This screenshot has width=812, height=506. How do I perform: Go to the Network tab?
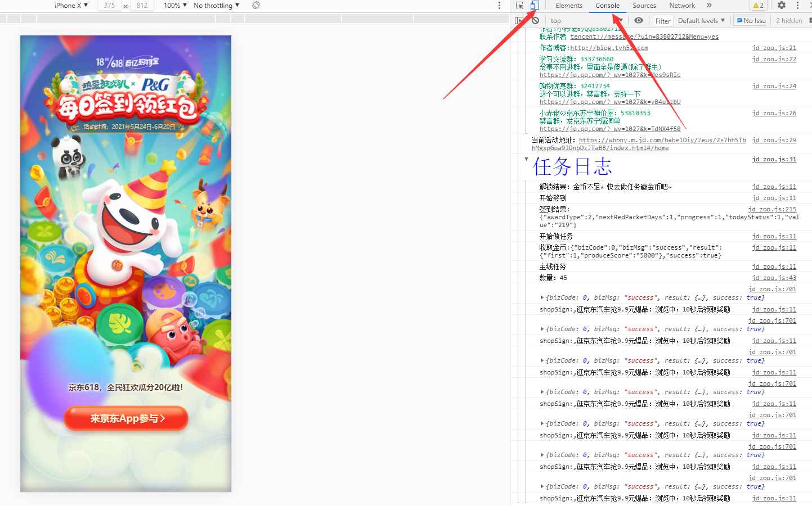click(682, 6)
